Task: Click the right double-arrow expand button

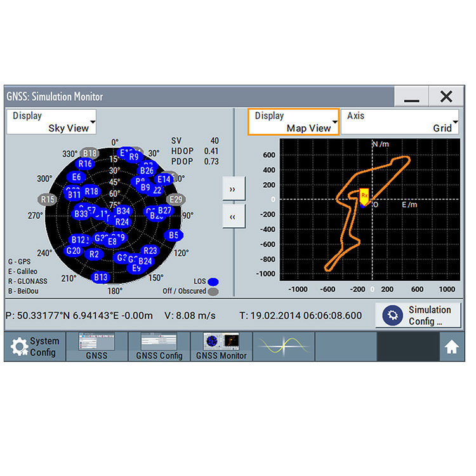Action: 232,189
